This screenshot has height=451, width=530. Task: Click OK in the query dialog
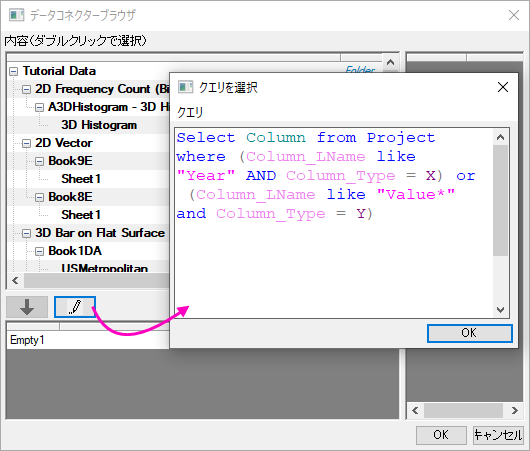pos(469,333)
